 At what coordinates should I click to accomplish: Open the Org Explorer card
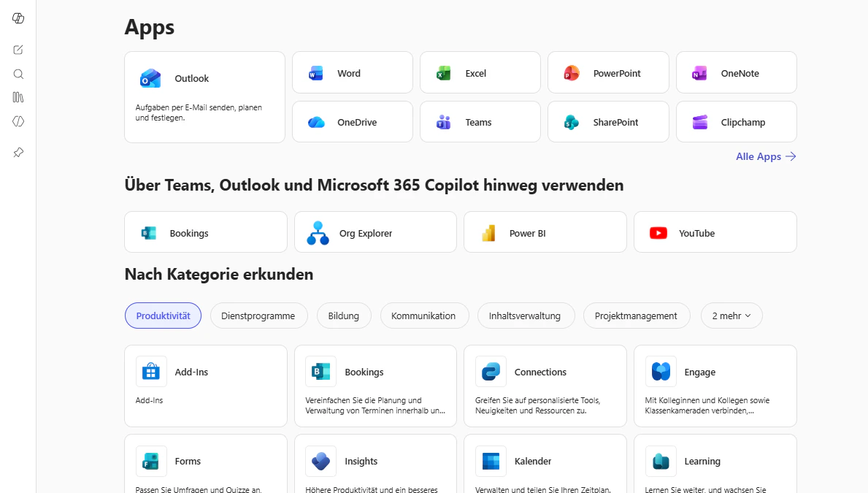pos(375,232)
